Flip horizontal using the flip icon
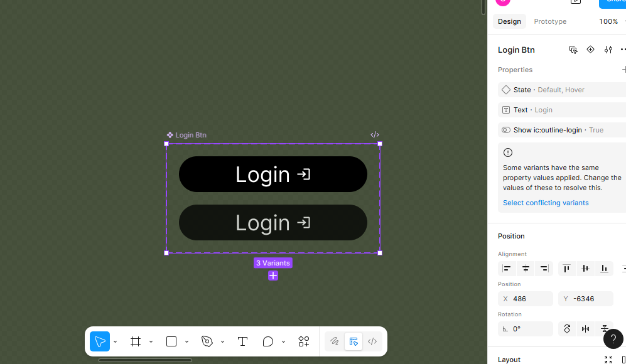626x364 pixels. tap(585, 329)
